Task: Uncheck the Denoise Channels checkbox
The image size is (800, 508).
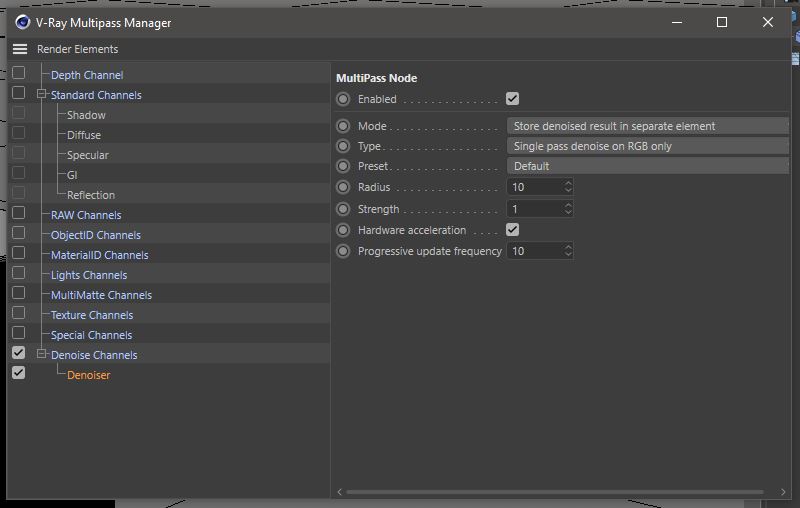Action: 18,353
